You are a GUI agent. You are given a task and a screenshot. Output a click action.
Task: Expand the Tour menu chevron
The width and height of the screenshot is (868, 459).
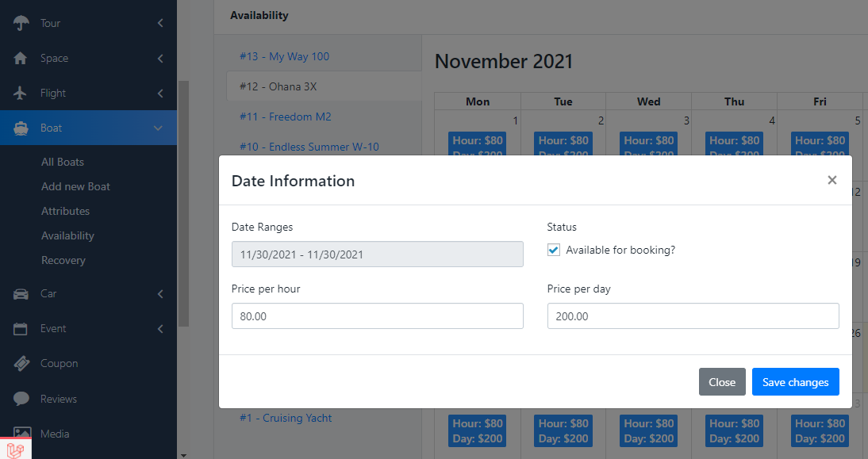(160, 23)
